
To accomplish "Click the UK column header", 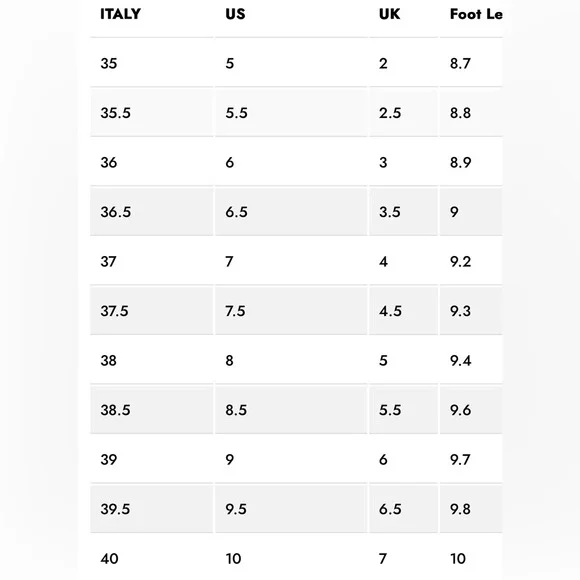I will point(389,14).
